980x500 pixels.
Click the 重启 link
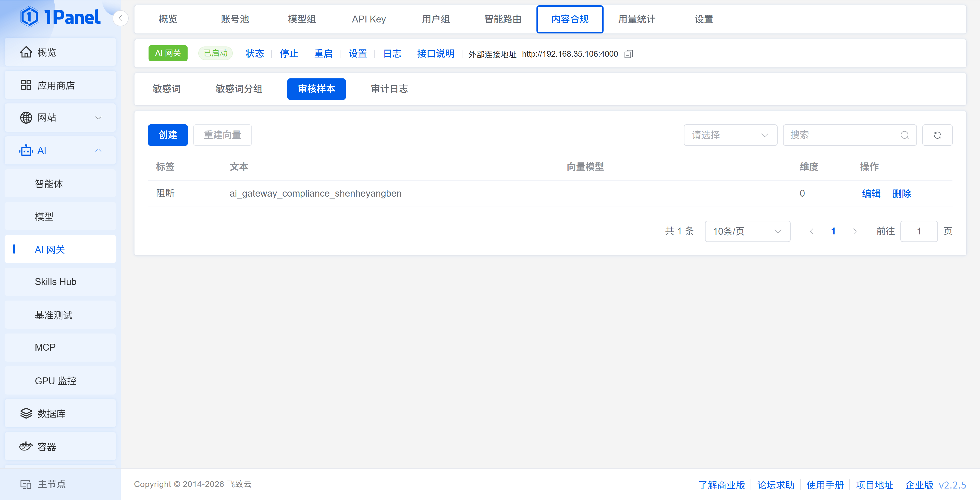[323, 54]
